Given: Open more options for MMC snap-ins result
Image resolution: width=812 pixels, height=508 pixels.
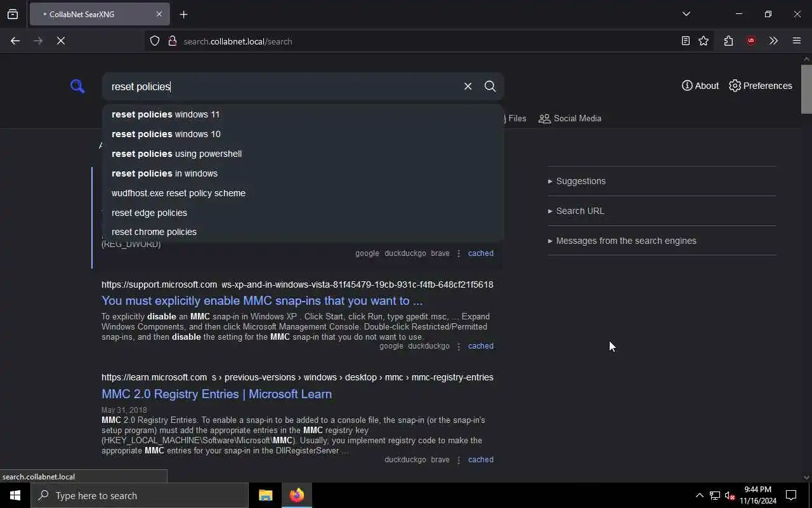Looking at the screenshot, I should coord(459,346).
